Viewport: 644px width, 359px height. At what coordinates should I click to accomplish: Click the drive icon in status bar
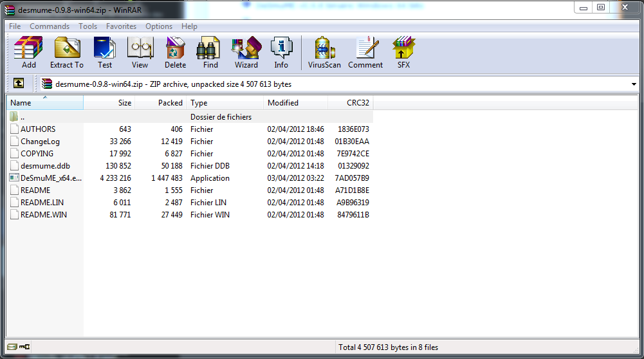point(12,347)
